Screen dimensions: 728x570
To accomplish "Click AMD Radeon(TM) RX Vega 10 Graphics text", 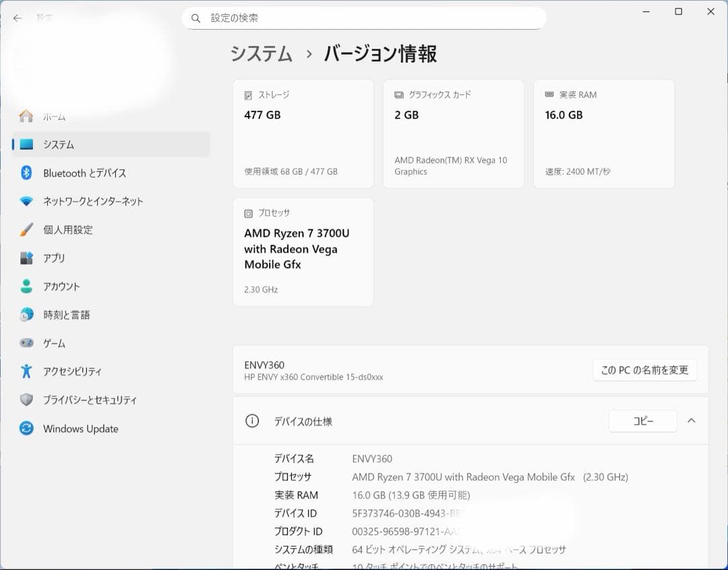I will tap(451, 166).
